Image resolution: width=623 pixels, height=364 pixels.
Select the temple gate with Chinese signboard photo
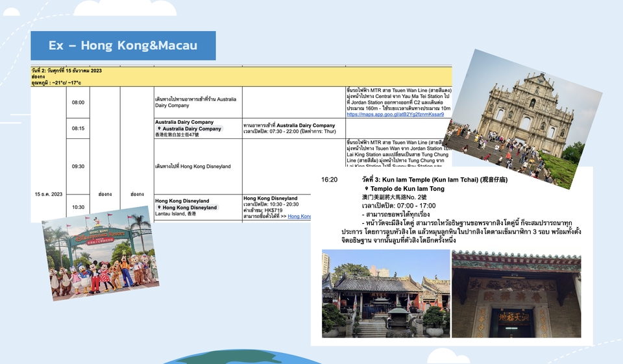(x=516, y=294)
